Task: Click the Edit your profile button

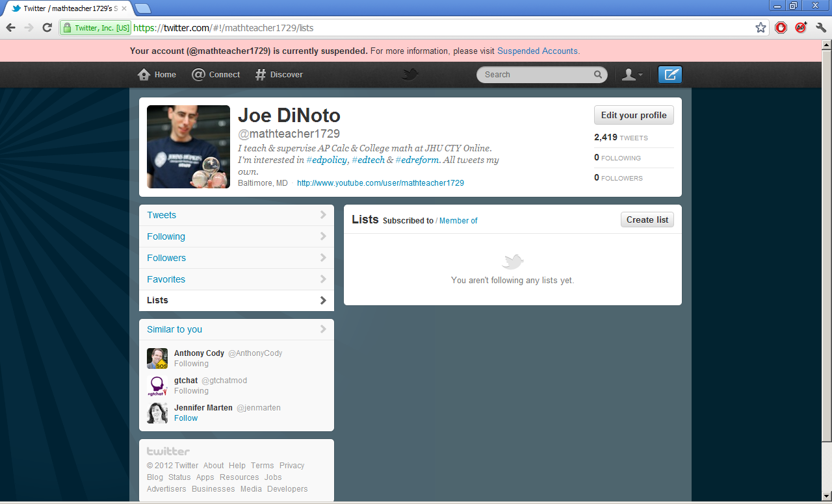Action: click(634, 115)
